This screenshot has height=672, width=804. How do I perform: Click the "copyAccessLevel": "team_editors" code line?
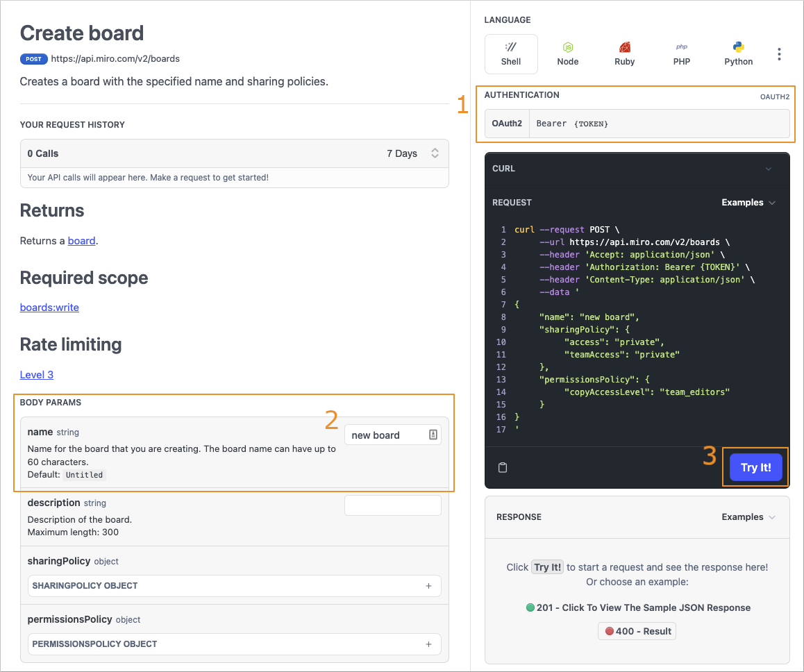point(646,392)
